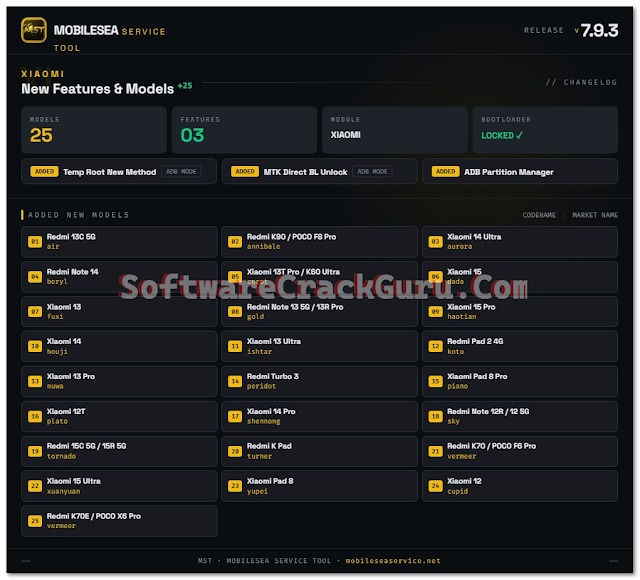This screenshot has width=640, height=580.
Task: Click the 15 badge for Xiaomi Pad 8 Pro
Action: pos(436,381)
